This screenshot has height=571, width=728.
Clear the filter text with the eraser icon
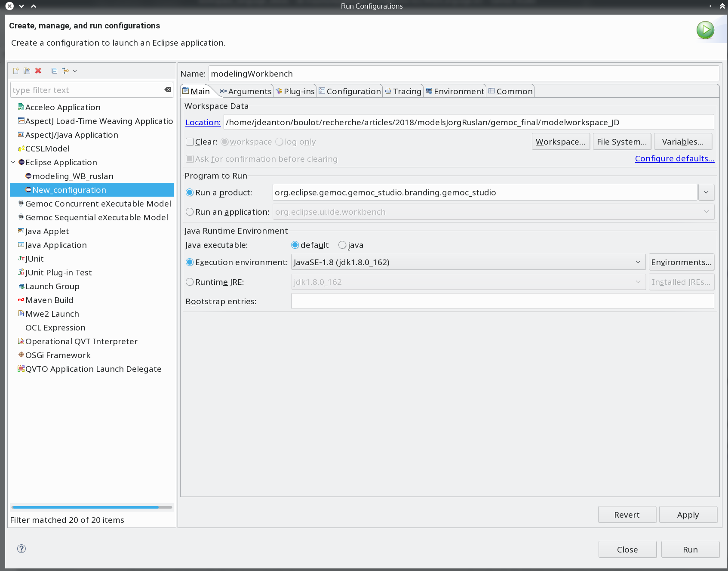tap(168, 90)
